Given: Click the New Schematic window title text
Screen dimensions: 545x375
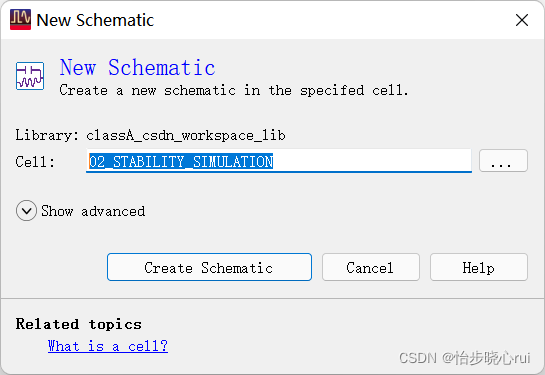Looking at the screenshot, I should pyautogui.click(x=95, y=20).
